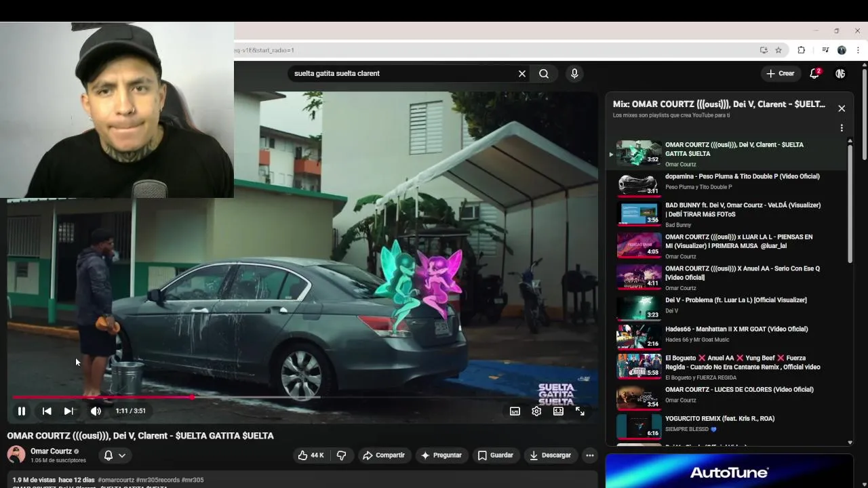Click the Guardar button
This screenshot has height=488, width=868.
point(495,455)
